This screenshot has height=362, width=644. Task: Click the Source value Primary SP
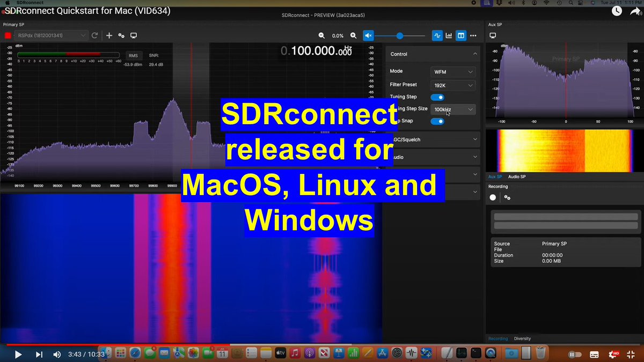point(554,243)
